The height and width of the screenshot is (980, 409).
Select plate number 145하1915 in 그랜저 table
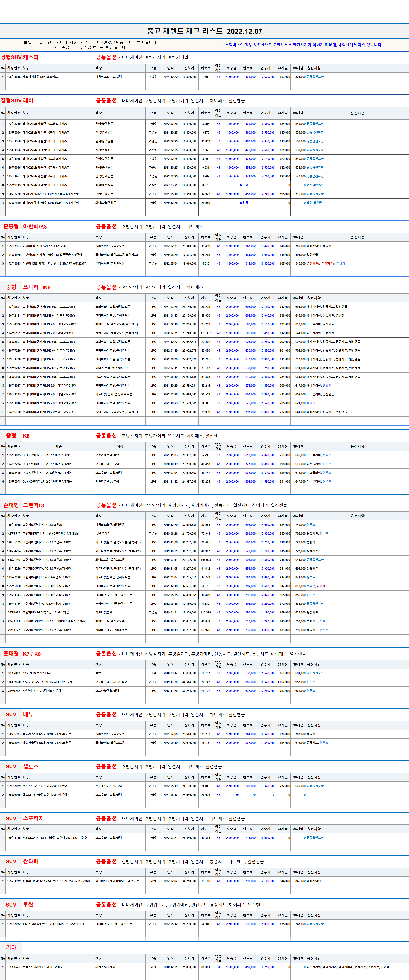(x=14, y=525)
